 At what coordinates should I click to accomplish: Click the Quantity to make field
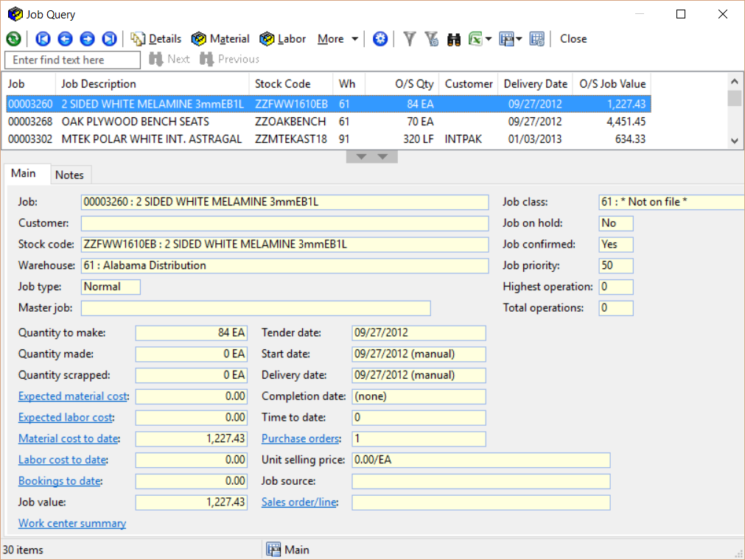click(x=191, y=333)
